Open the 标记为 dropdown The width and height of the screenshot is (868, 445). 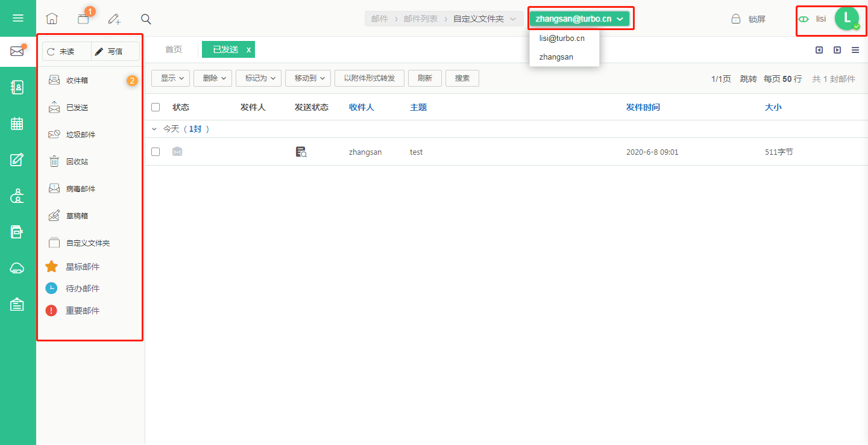point(259,78)
